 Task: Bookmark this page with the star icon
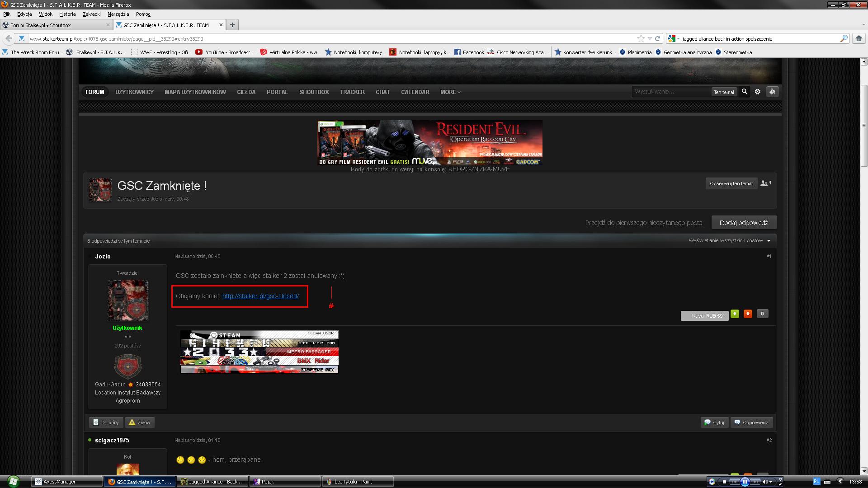[641, 38]
